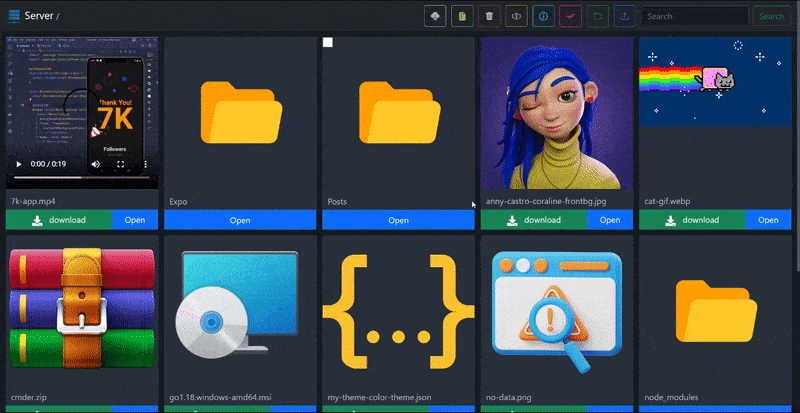Viewport: 800px width, 413px height.
Task: Click the anny-castro-coraline-frontbg.jpg thumbnail
Action: click(x=557, y=113)
